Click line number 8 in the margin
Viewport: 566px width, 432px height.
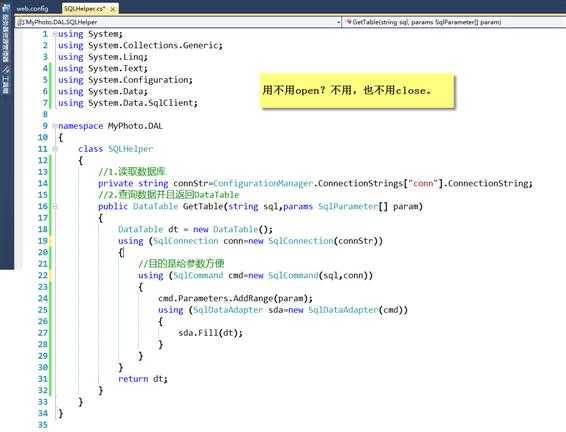pyautogui.click(x=45, y=114)
